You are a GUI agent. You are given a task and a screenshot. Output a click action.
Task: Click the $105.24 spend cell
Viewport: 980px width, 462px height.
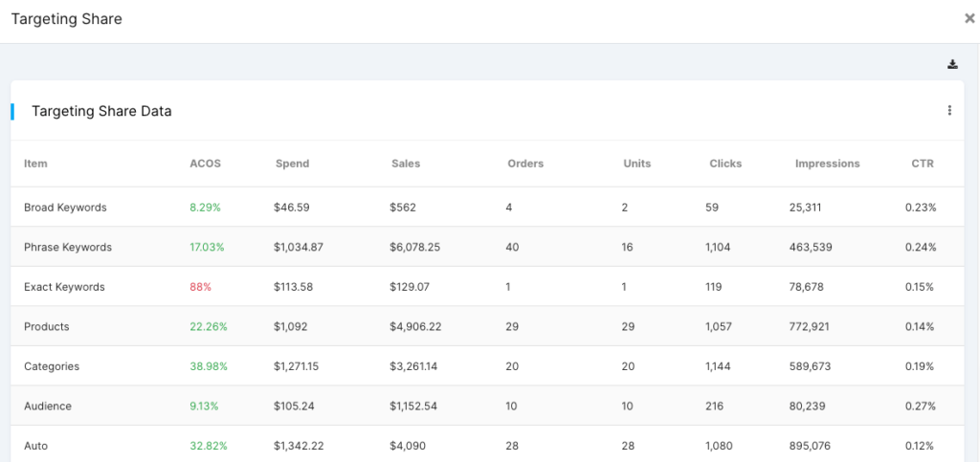pyautogui.click(x=294, y=407)
